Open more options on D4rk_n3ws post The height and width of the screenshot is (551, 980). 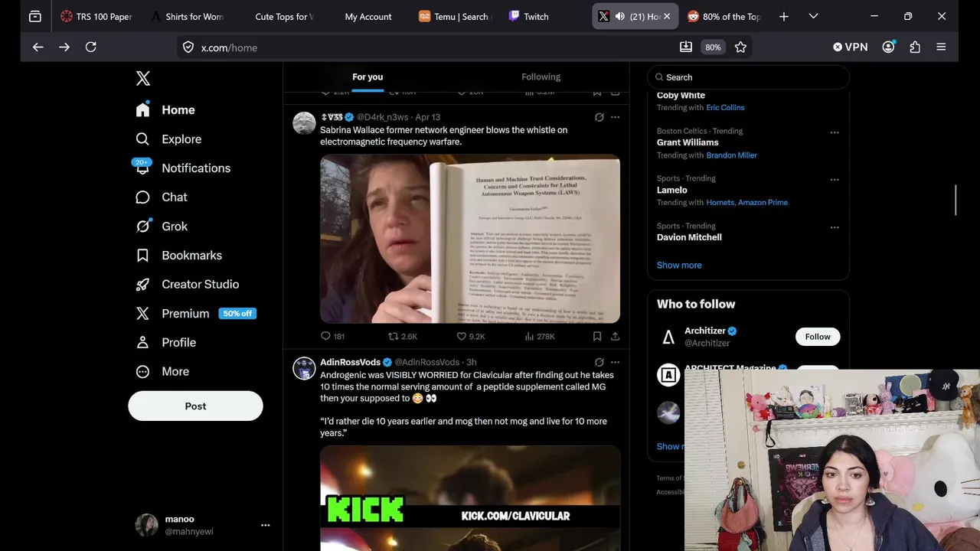click(615, 117)
